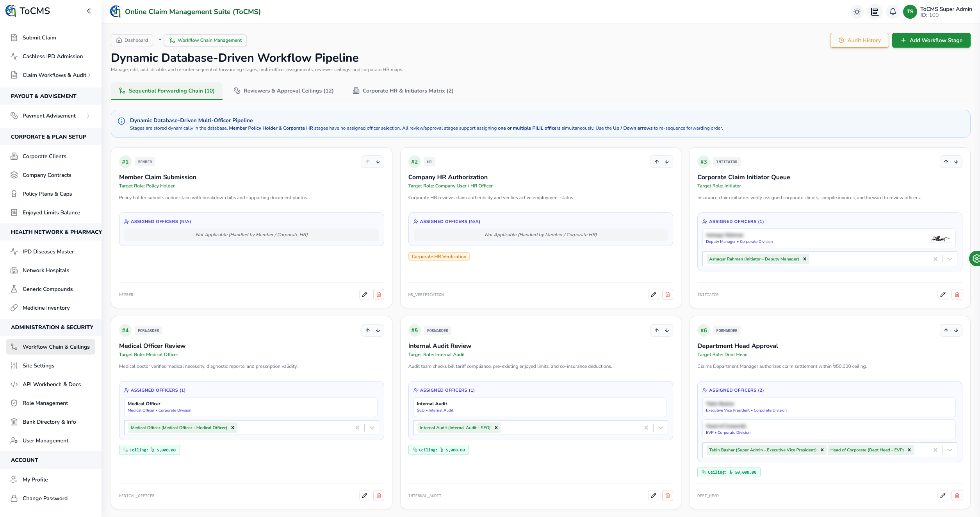This screenshot has width=980, height=517.
Task: Edit the HR_VERIFICATION stage
Action: click(654, 294)
